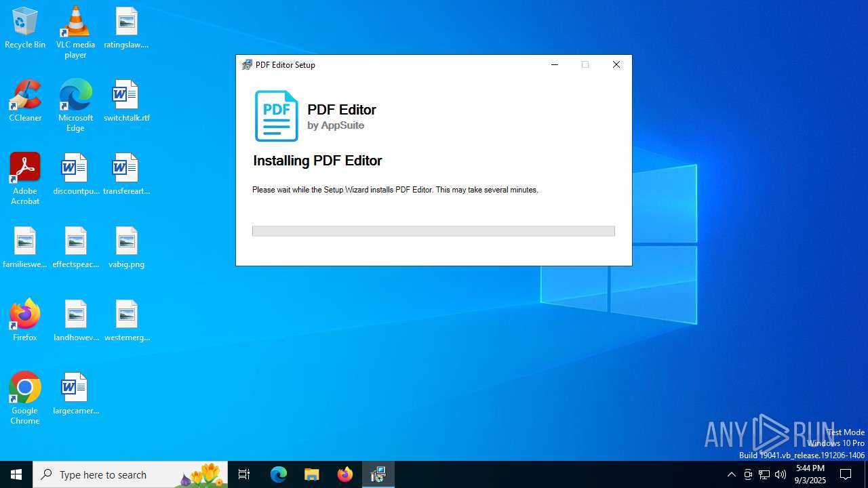Viewport: 868px width, 488px height.
Task: Click the PDF Editor installer taskbar button
Action: pyautogui.click(x=378, y=474)
